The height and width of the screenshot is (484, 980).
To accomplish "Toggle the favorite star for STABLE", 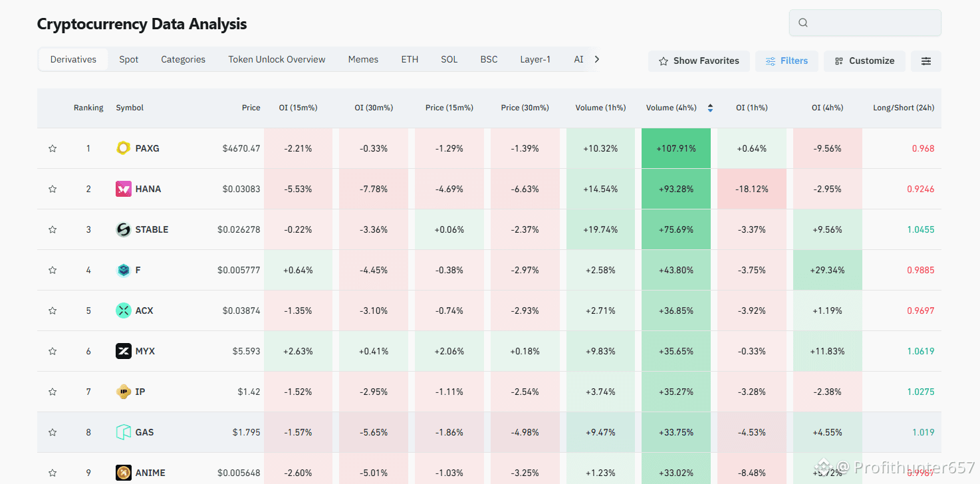I will 53,229.
